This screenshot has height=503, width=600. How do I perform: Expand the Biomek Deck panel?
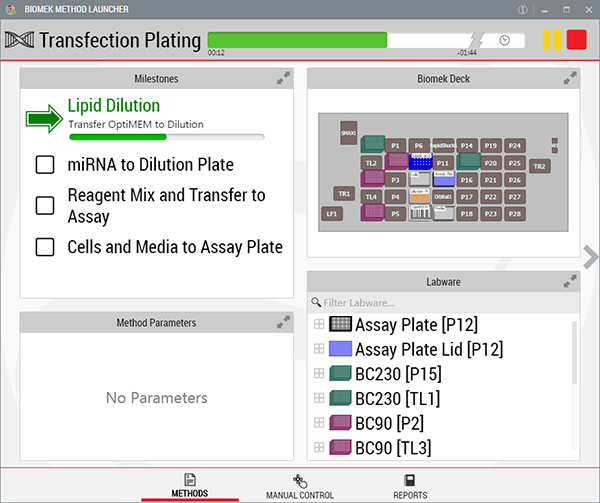(570, 77)
